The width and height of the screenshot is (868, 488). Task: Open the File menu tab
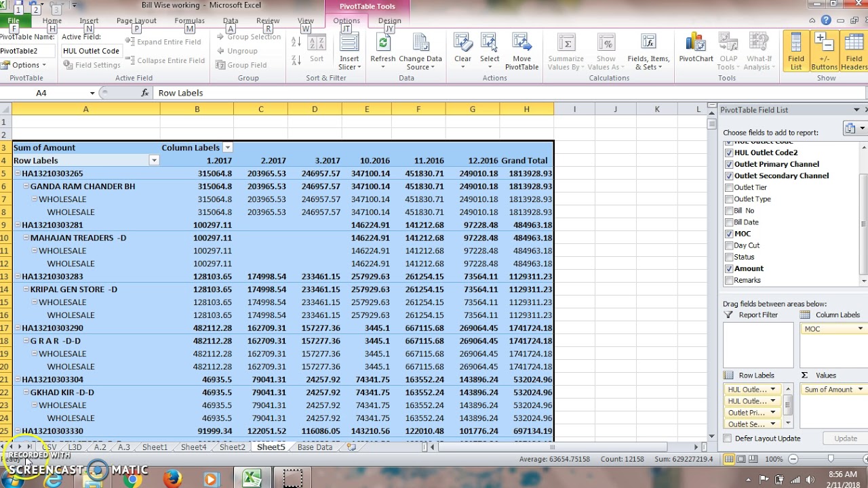14,21
